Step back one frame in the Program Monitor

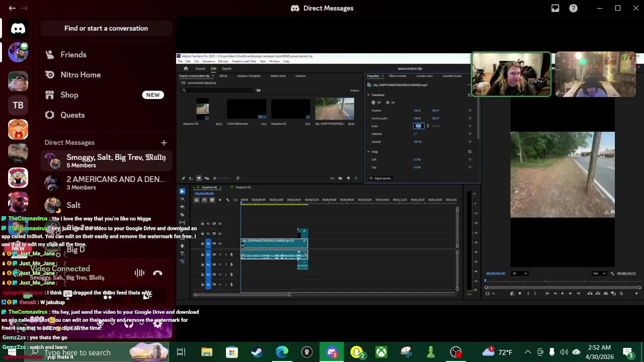(555, 293)
